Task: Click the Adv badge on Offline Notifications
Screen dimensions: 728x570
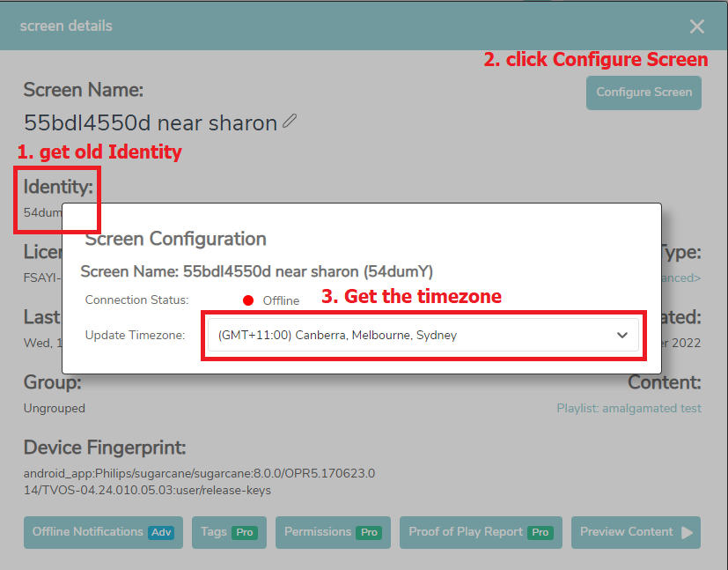Action: coord(161,532)
